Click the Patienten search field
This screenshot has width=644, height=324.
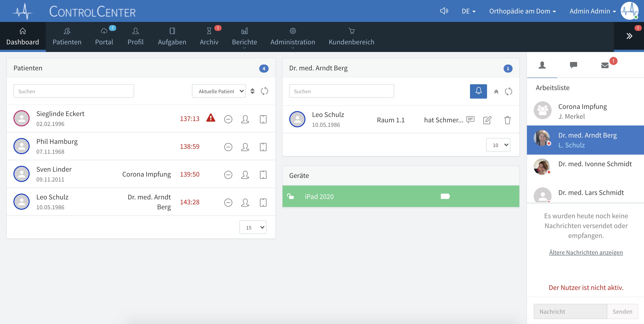click(x=74, y=91)
